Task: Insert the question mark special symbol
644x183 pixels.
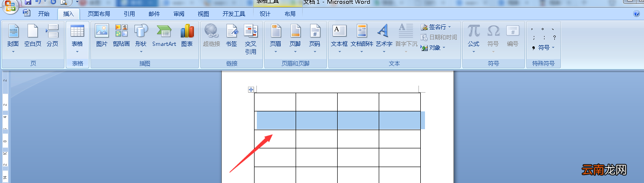Action: (554, 37)
